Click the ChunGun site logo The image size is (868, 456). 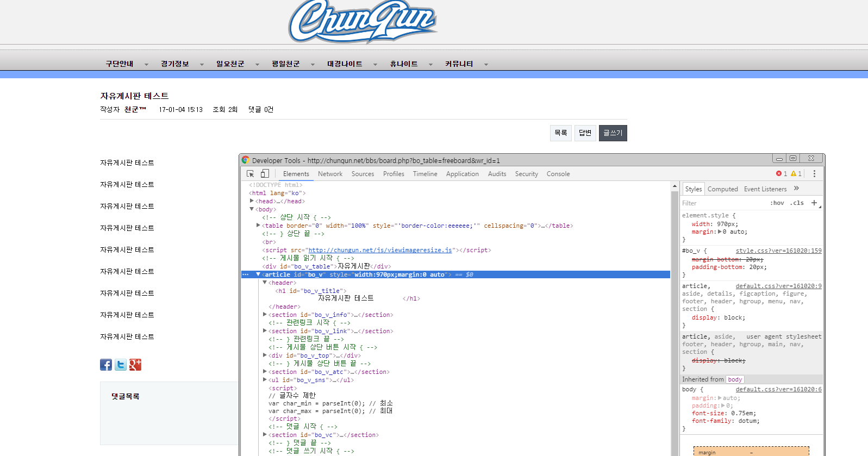[363, 21]
